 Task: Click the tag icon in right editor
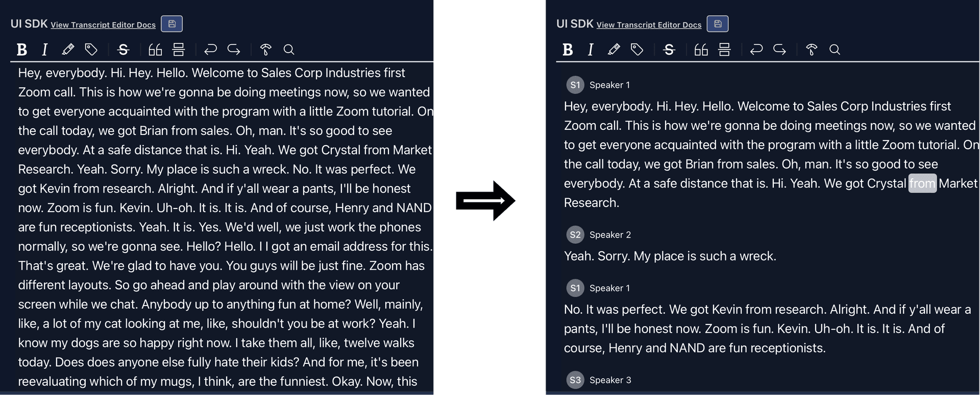(637, 50)
